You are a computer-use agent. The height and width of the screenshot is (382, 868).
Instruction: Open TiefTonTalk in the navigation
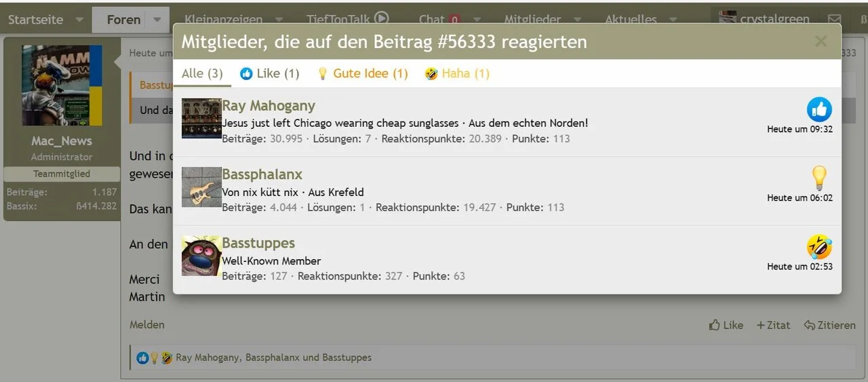(x=338, y=20)
